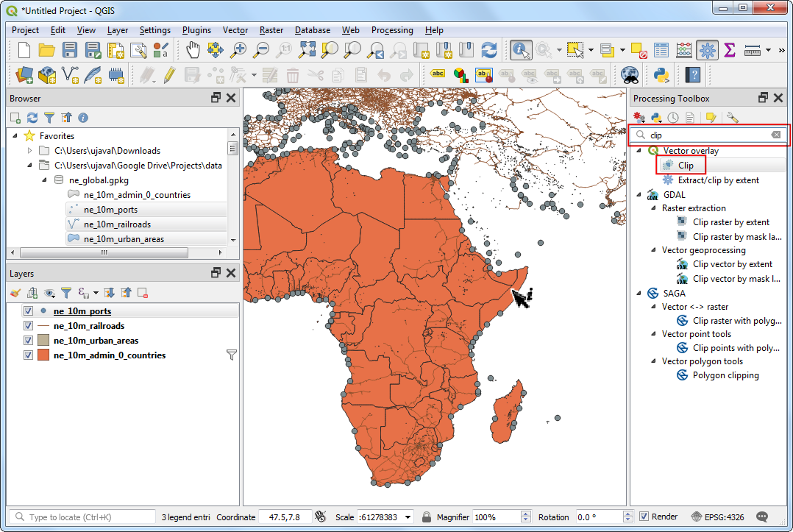Image resolution: width=793 pixels, height=532 pixels.
Task: Click the Refresh map icon
Action: point(489,50)
